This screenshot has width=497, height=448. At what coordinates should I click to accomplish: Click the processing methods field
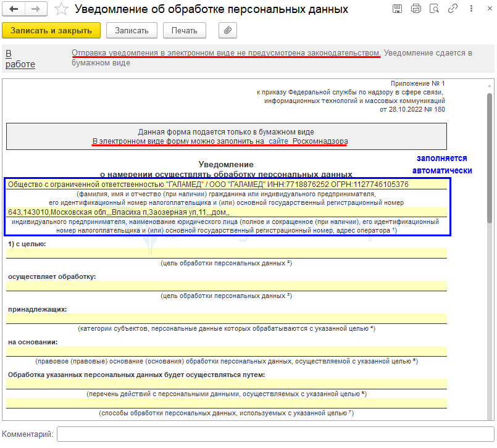(x=227, y=404)
